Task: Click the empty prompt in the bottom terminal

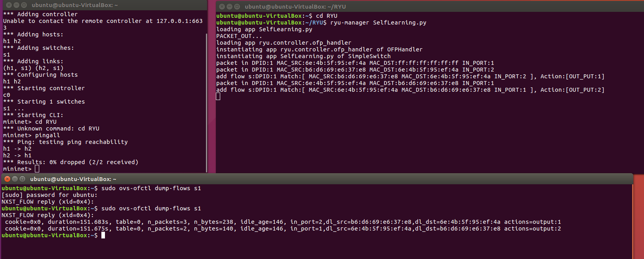Action: 103,235
